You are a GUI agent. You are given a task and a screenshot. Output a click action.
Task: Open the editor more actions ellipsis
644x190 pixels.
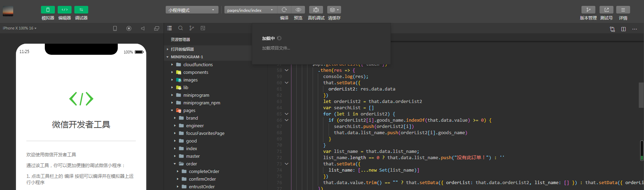coord(635,29)
